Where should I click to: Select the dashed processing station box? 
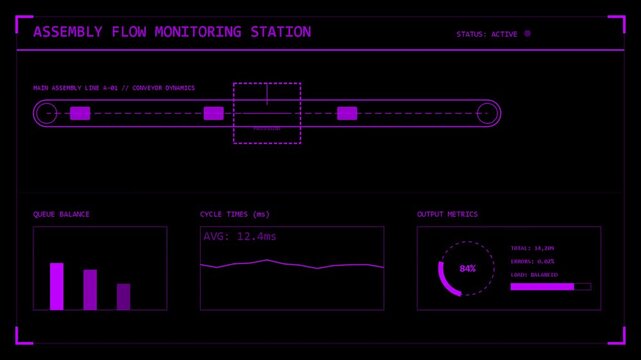click(267, 113)
